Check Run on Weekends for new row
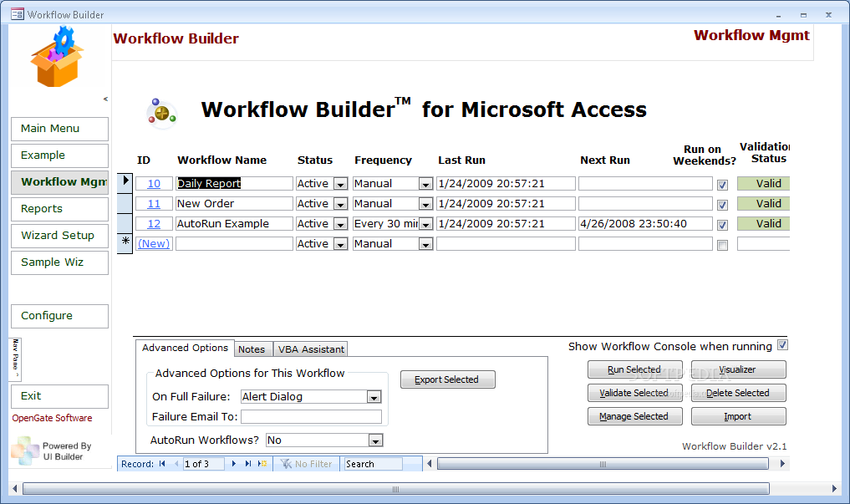Image resolution: width=850 pixels, height=504 pixels. (722, 245)
